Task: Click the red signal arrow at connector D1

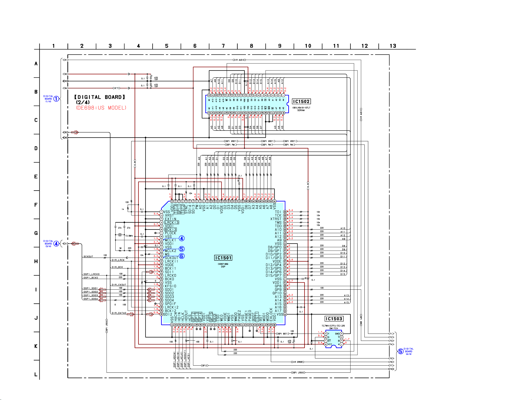Action: pos(75,244)
